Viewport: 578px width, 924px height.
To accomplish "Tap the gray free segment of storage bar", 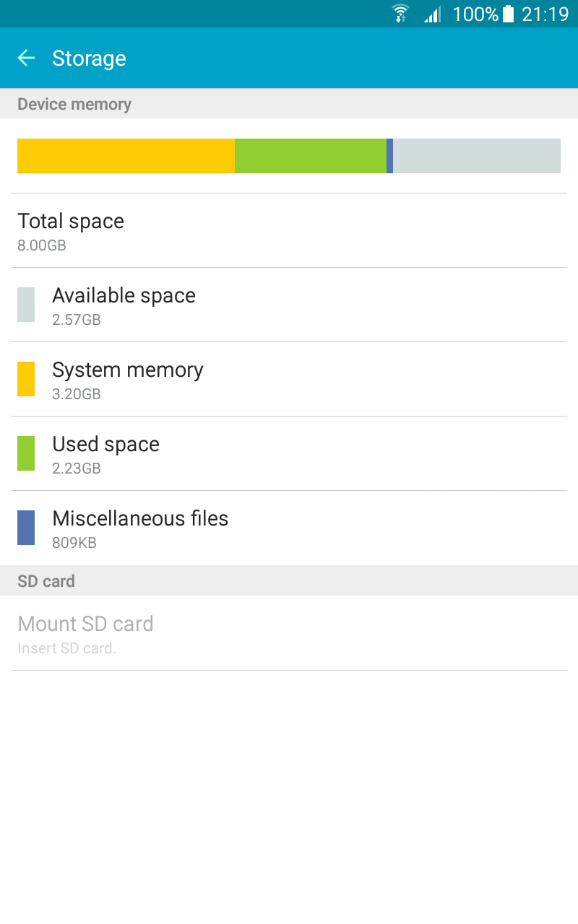I will (477, 156).
